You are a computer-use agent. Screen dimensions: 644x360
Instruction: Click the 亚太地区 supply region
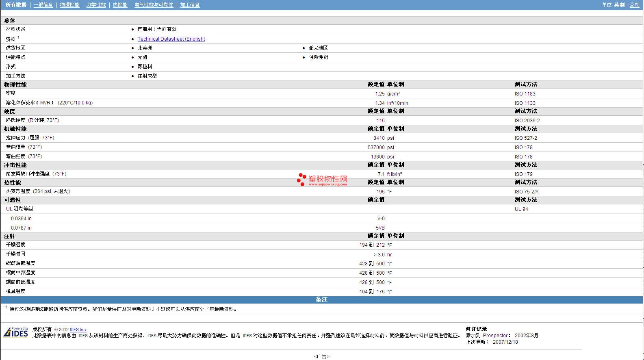tap(318, 48)
